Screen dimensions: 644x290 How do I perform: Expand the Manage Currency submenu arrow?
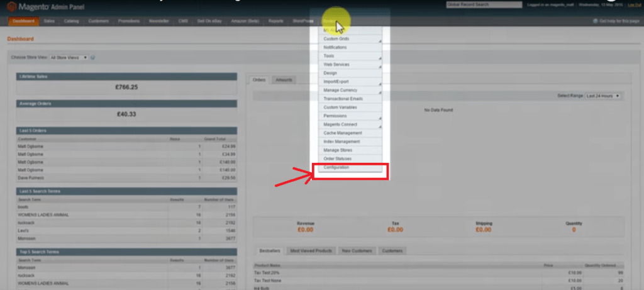[380, 92]
